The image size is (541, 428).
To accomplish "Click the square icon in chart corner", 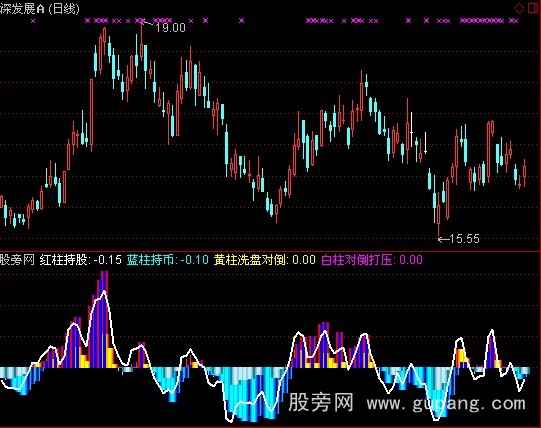I will (534, 8).
